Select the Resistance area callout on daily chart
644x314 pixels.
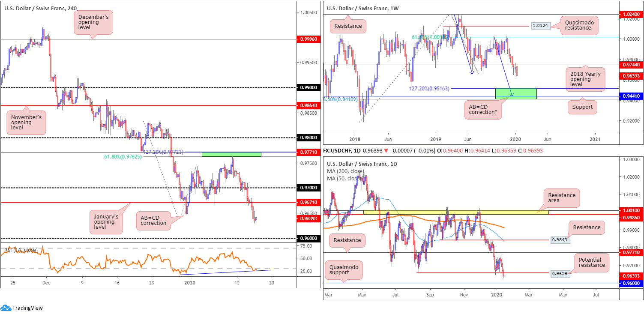pos(562,197)
